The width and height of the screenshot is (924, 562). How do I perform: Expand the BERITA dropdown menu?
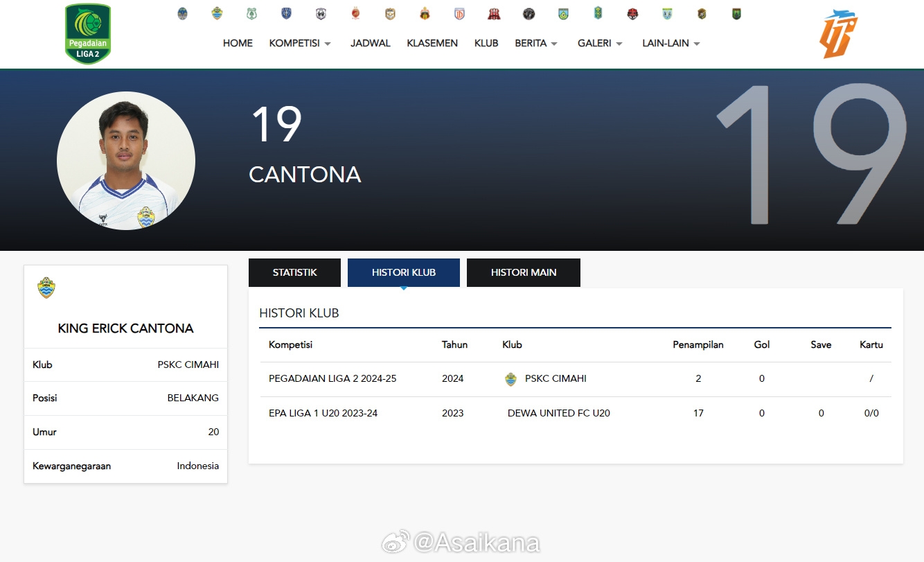pos(536,43)
